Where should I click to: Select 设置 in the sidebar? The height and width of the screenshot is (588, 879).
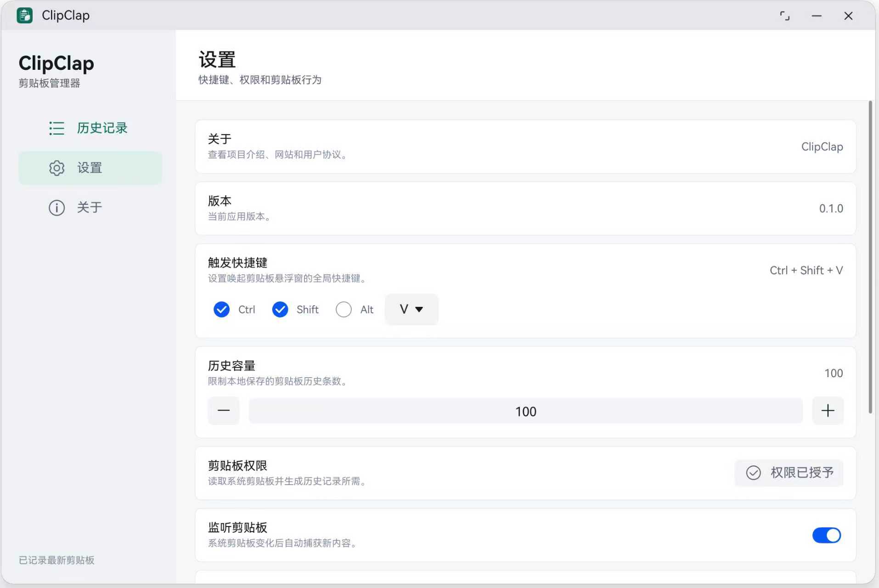click(x=90, y=168)
